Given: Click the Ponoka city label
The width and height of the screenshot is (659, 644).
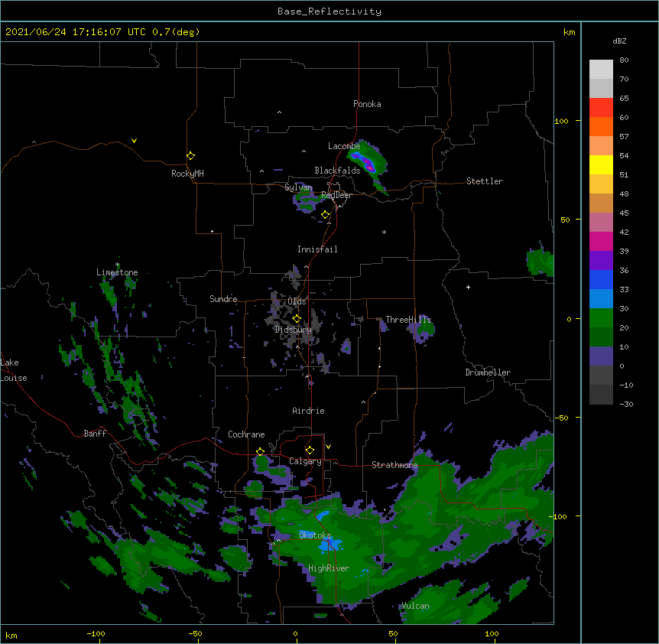Looking at the screenshot, I should pos(367,104).
